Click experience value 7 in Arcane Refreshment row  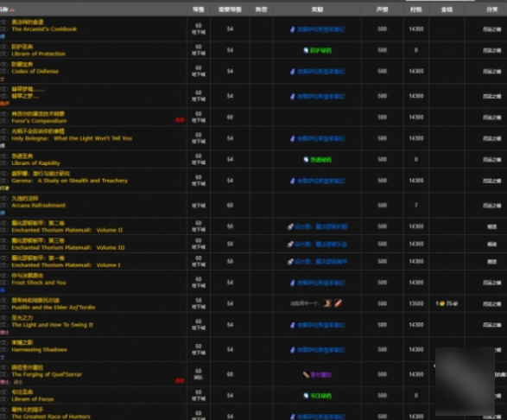tap(416, 206)
